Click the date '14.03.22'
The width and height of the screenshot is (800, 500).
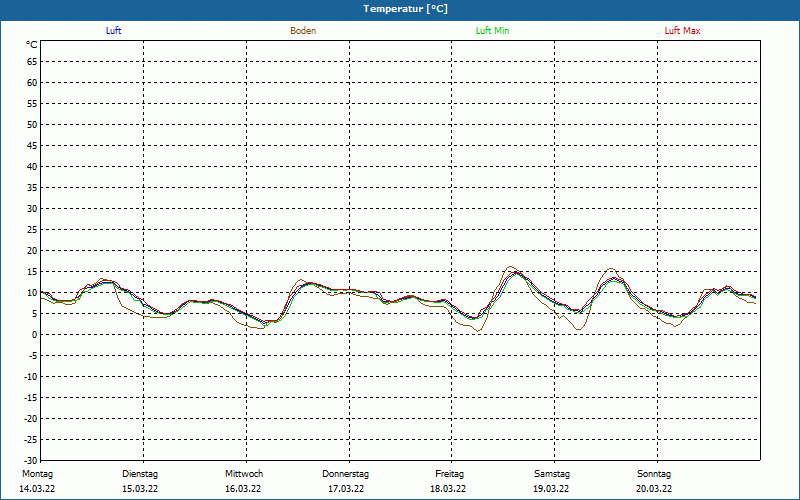(x=37, y=489)
